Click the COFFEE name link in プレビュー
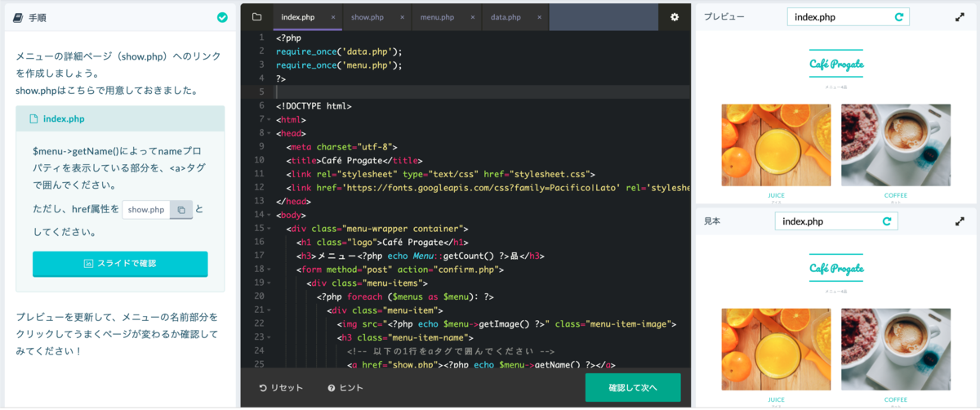This screenshot has width=980, height=410. pyautogui.click(x=896, y=195)
